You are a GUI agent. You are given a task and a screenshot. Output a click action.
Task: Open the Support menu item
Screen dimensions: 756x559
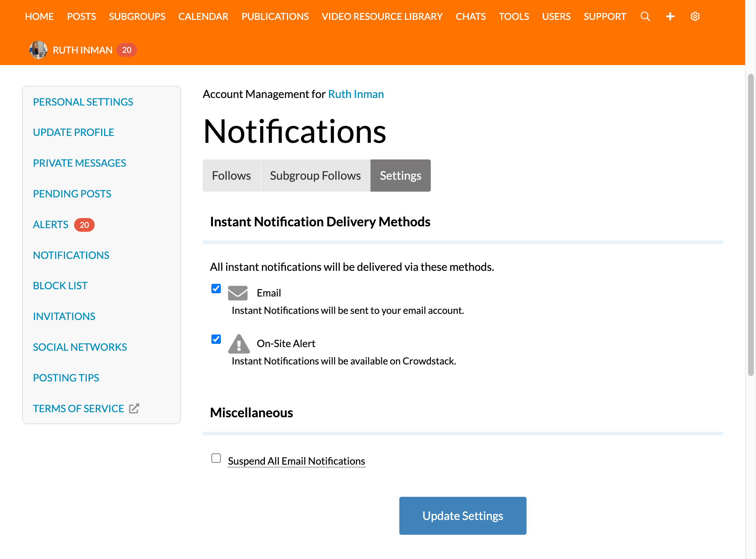point(605,16)
